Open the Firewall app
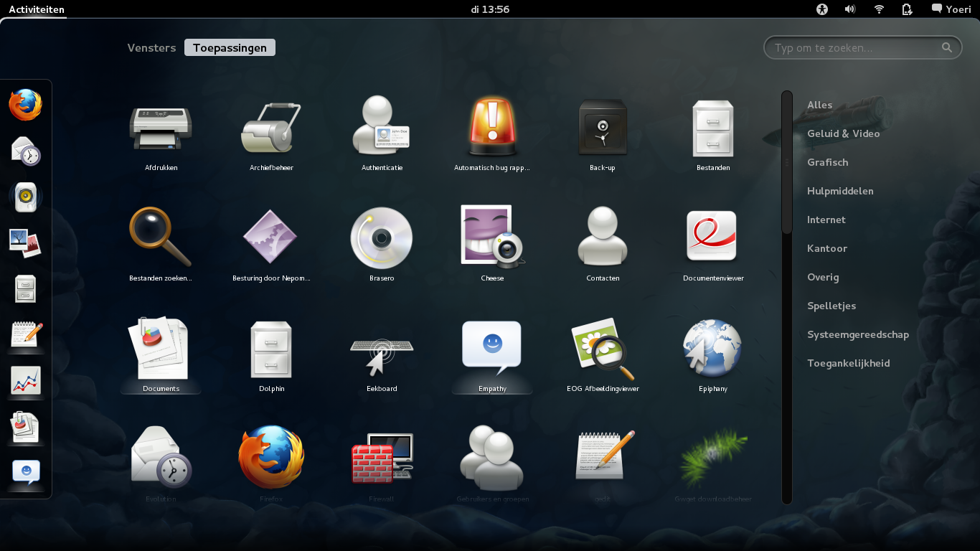This screenshot has width=980, height=551. pyautogui.click(x=382, y=465)
